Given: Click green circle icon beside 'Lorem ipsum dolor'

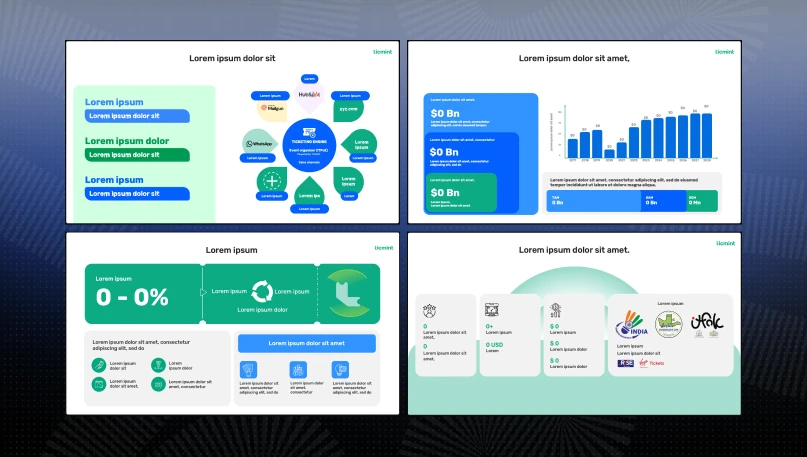Looking at the screenshot, I should (158, 365).
